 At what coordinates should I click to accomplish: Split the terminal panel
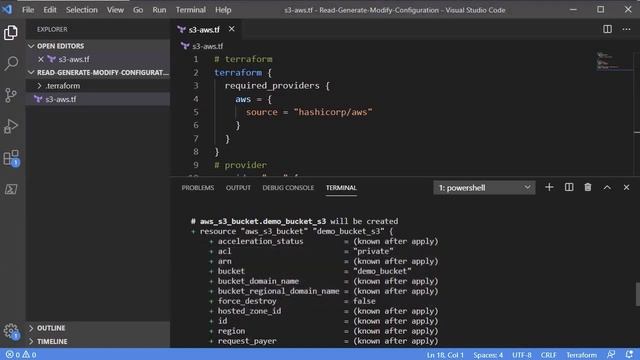point(569,187)
